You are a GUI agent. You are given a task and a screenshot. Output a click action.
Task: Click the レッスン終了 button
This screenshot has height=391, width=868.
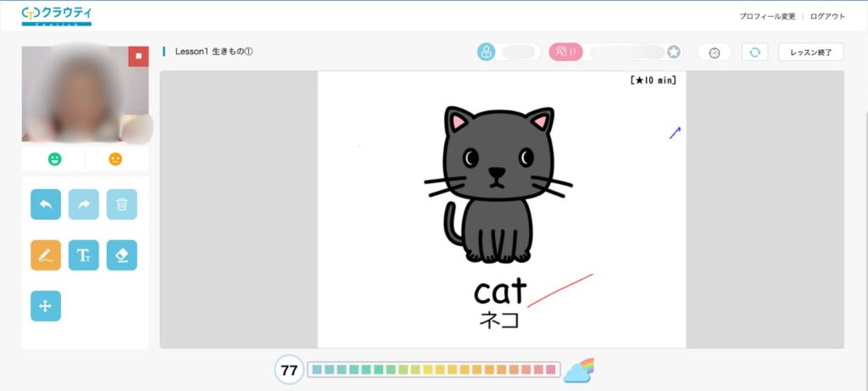click(810, 53)
